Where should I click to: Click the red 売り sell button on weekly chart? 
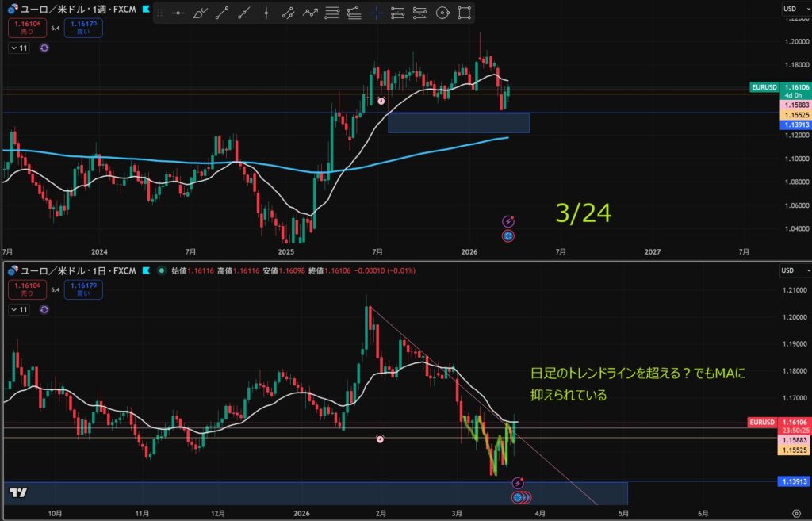tap(27, 29)
